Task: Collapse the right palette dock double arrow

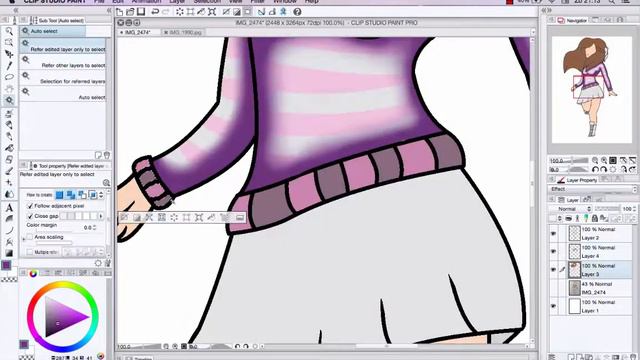Action: pyautogui.click(x=546, y=11)
